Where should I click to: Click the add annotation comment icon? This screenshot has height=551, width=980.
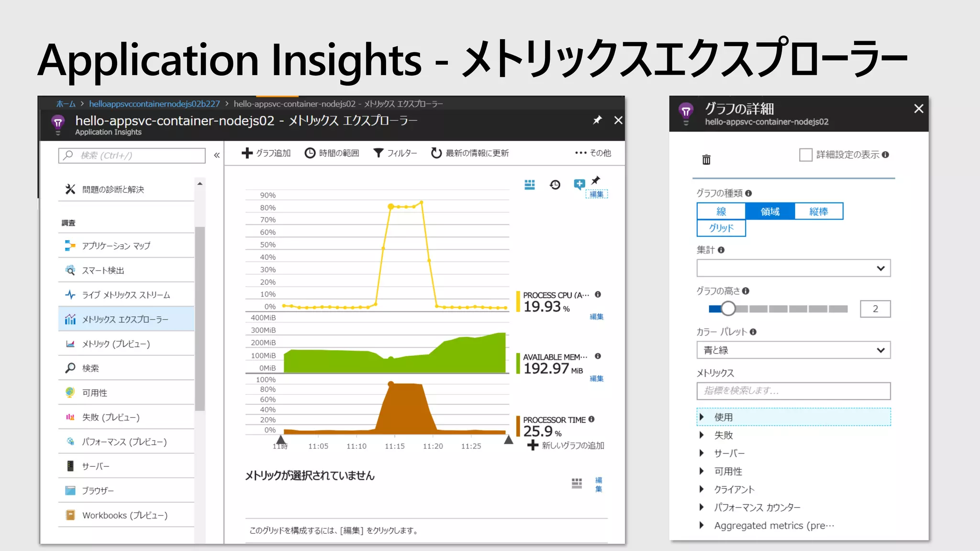pyautogui.click(x=579, y=185)
